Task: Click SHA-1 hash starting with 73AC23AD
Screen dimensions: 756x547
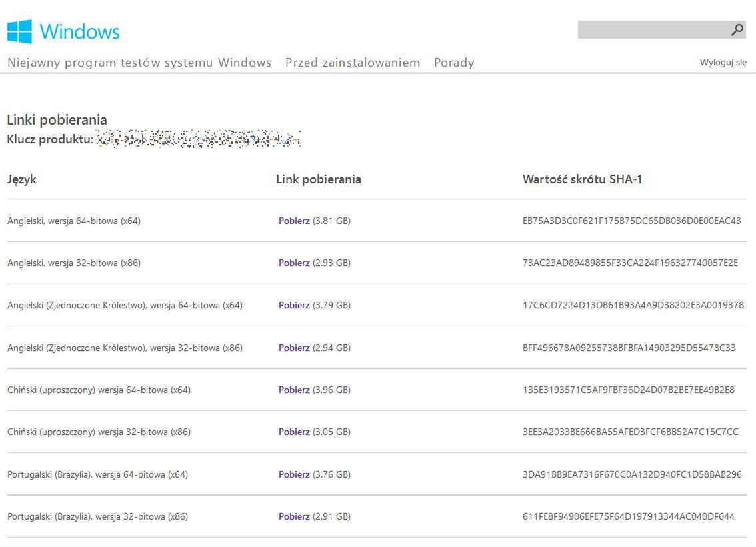Action: pos(630,263)
